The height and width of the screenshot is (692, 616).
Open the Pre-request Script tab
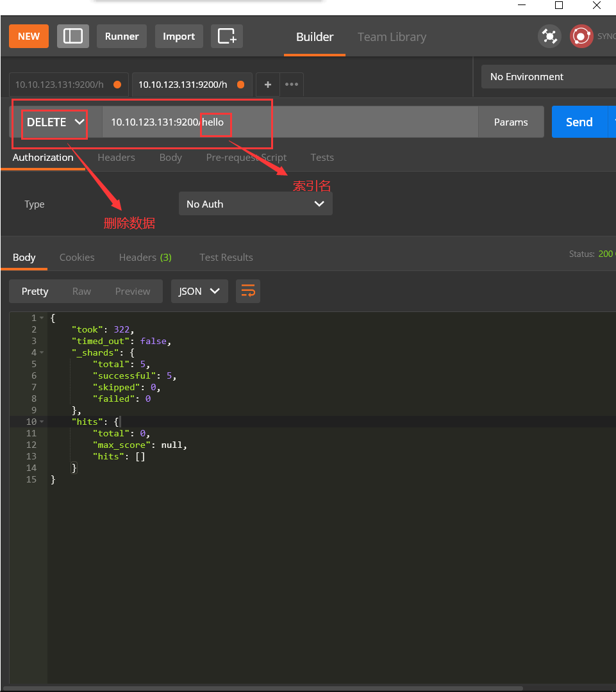pos(246,158)
